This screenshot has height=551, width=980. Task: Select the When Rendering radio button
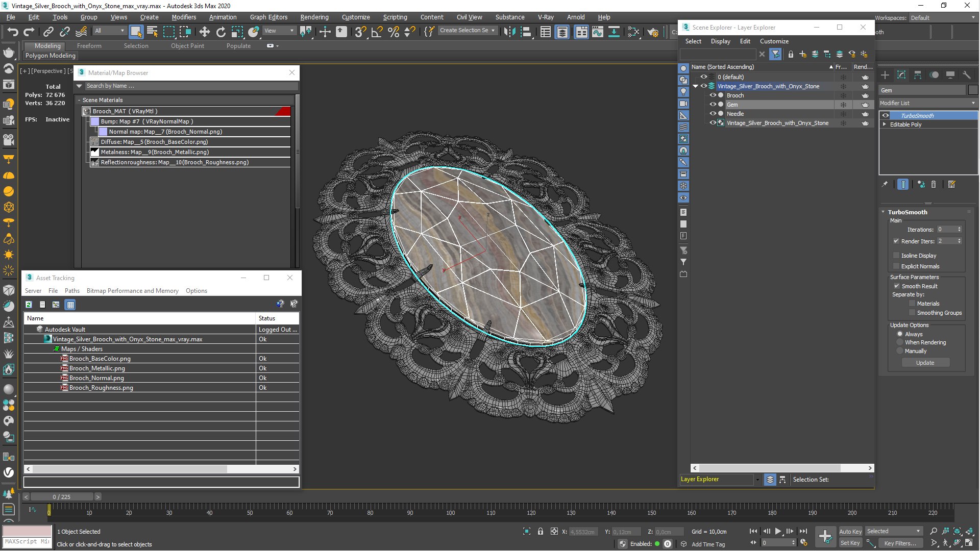click(900, 342)
